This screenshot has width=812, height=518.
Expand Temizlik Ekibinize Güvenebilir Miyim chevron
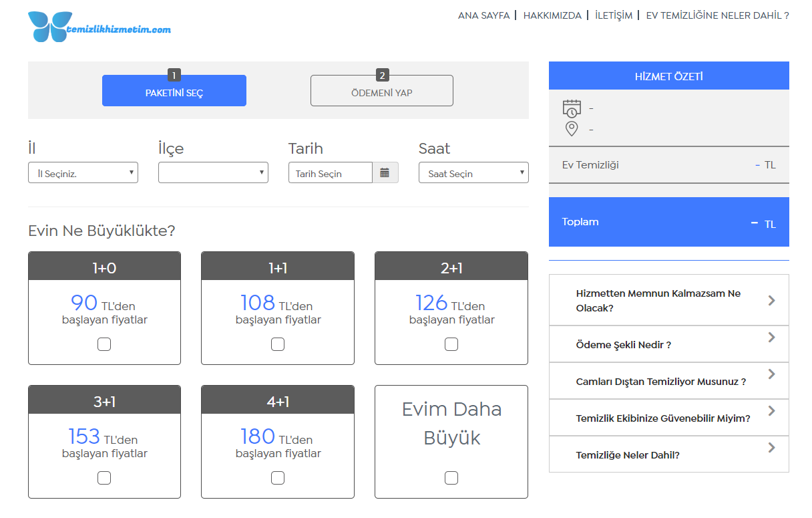(771, 410)
